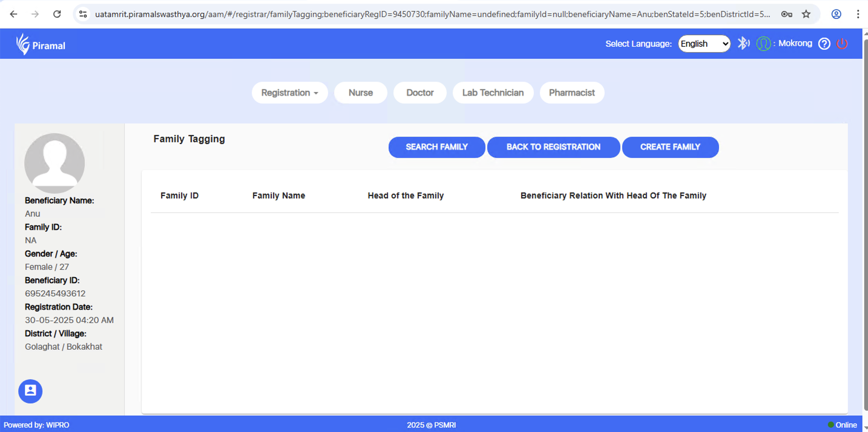This screenshot has width=868, height=432.
Task: Click the browser address bar URL
Action: click(432, 14)
